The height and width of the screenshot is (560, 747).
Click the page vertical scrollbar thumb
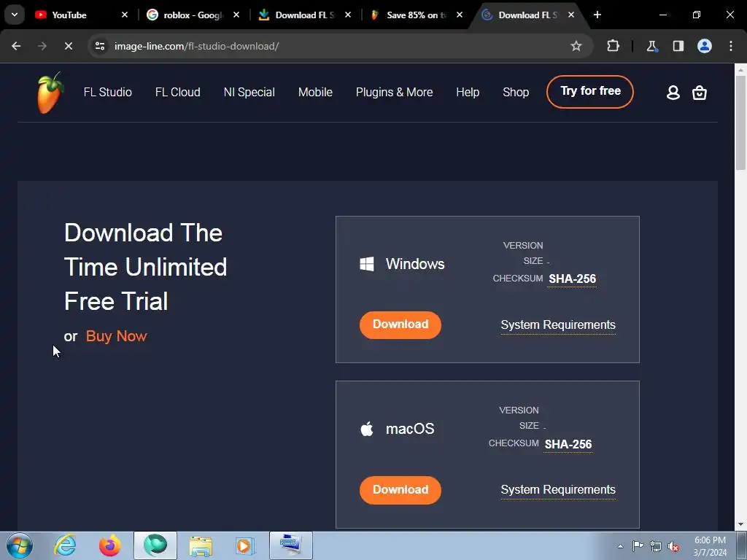click(740, 122)
